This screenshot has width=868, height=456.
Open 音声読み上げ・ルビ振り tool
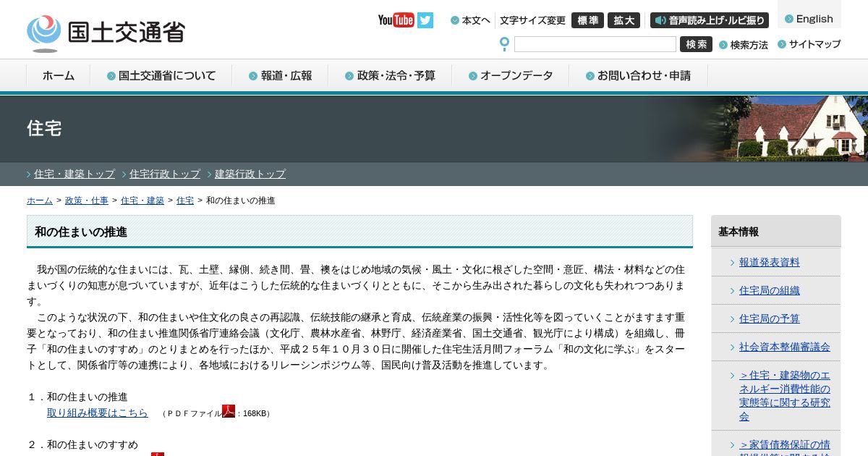coord(710,20)
